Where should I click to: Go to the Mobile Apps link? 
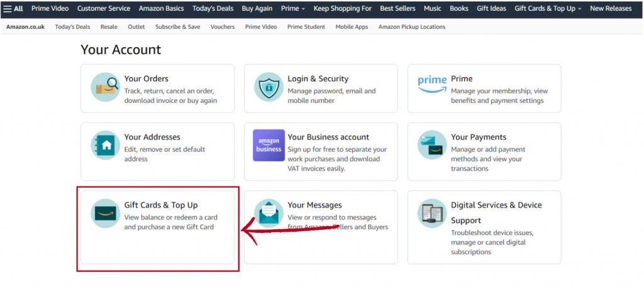click(352, 26)
